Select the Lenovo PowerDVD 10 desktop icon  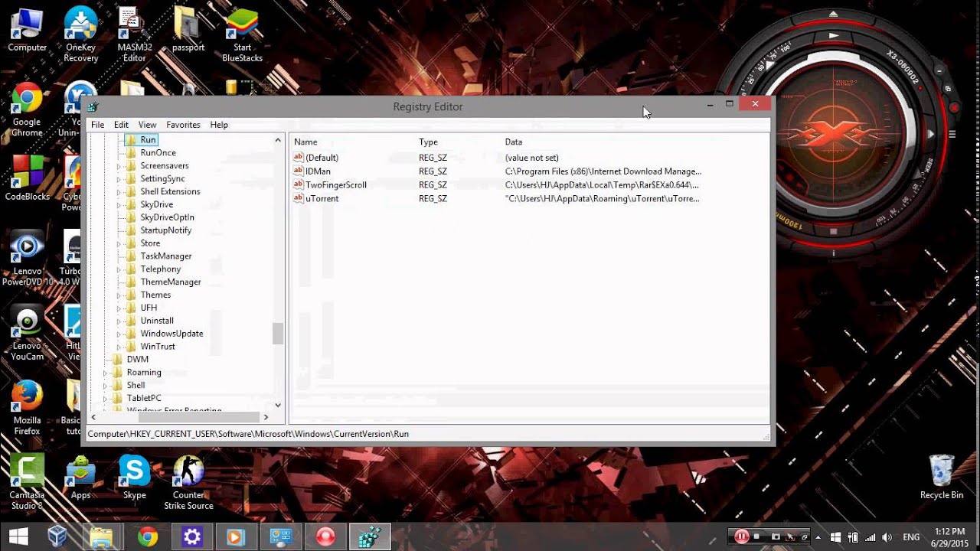click(x=27, y=259)
